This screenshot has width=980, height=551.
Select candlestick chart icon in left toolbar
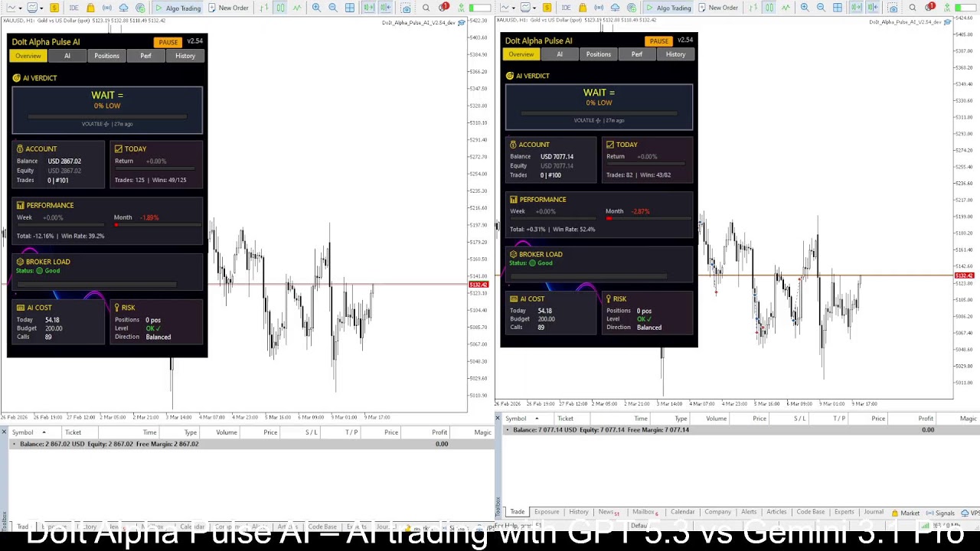click(x=280, y=8)
